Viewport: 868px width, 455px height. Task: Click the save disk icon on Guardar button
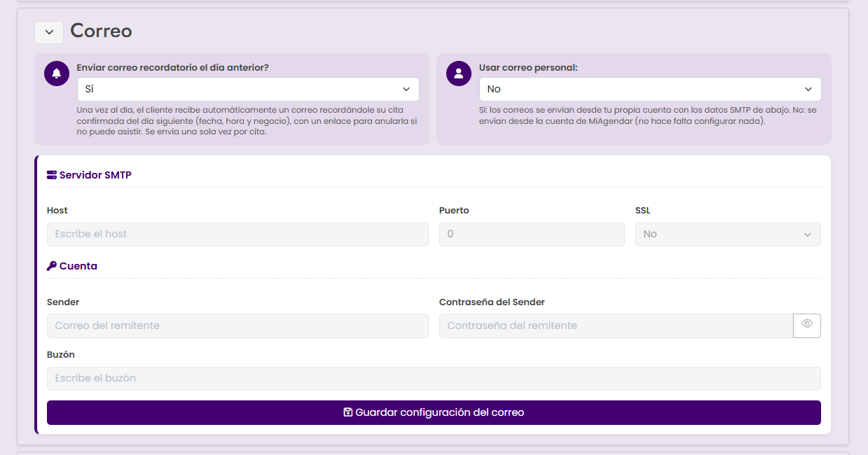[x=348, y=412]
